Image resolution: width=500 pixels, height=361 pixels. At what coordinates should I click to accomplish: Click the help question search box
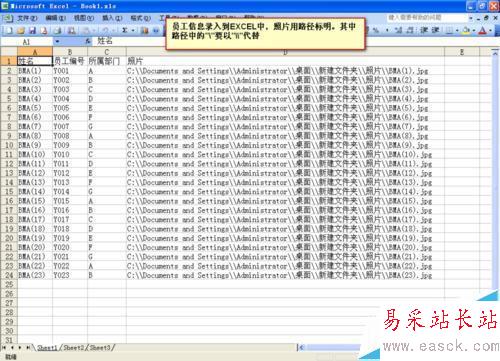pos(427,17)
